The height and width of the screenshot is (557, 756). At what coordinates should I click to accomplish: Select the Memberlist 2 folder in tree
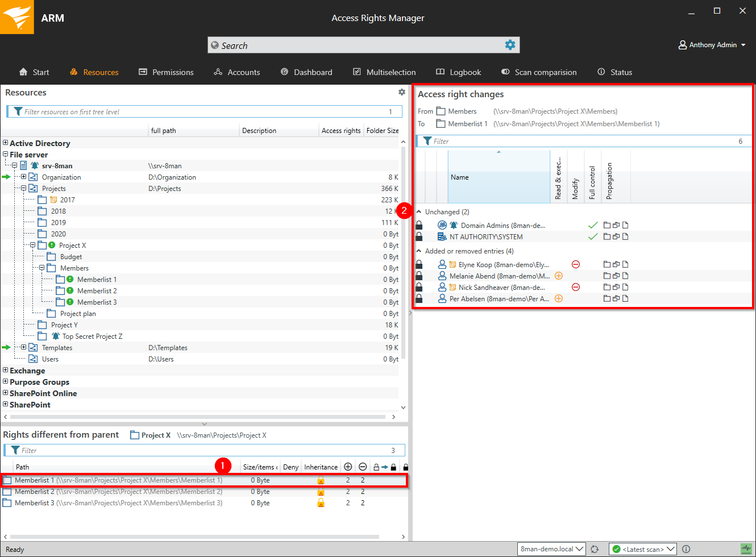pyautogui.click(x=97, y=291)
